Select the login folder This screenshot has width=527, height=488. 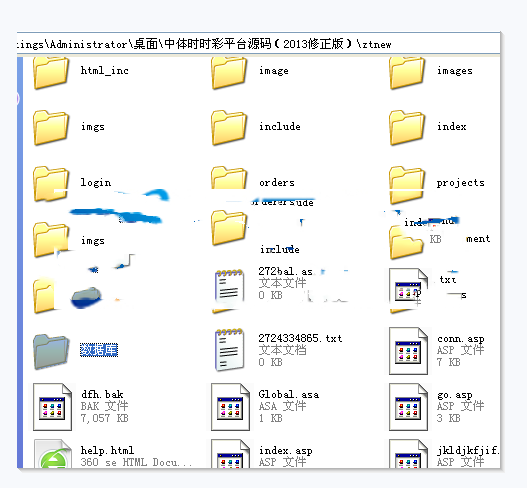[x=51, y=184]
